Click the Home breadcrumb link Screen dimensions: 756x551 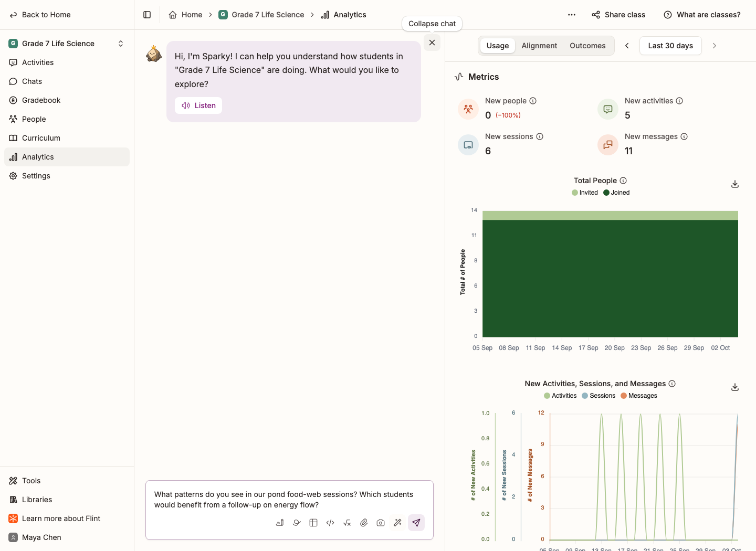pos(185,15)
